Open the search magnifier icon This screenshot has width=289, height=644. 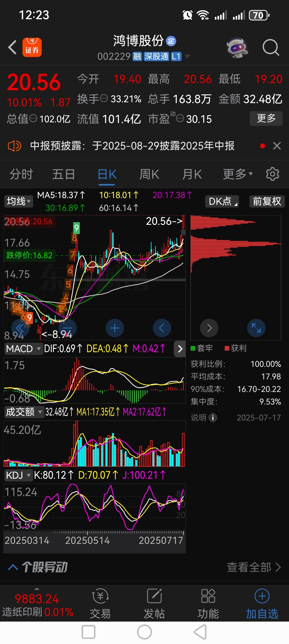271,48
